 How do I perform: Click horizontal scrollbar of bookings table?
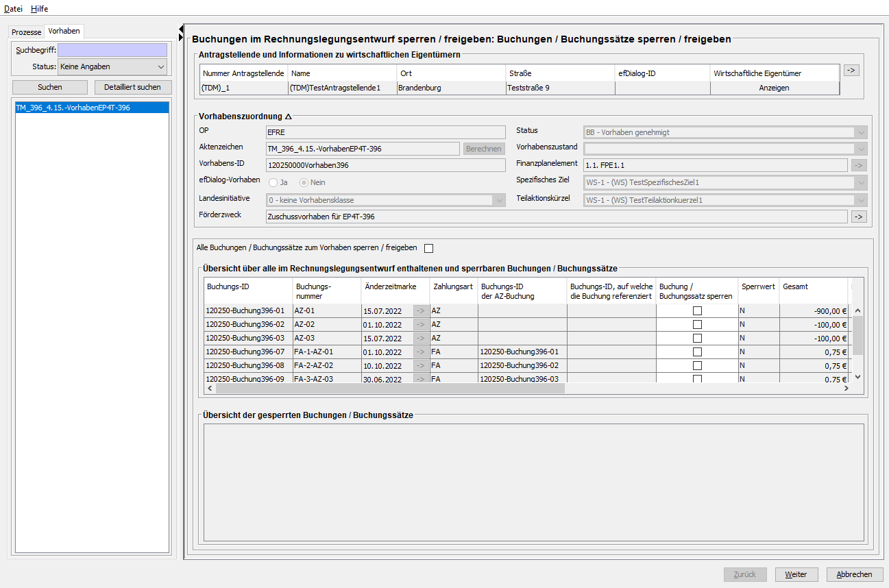(389, 389)
